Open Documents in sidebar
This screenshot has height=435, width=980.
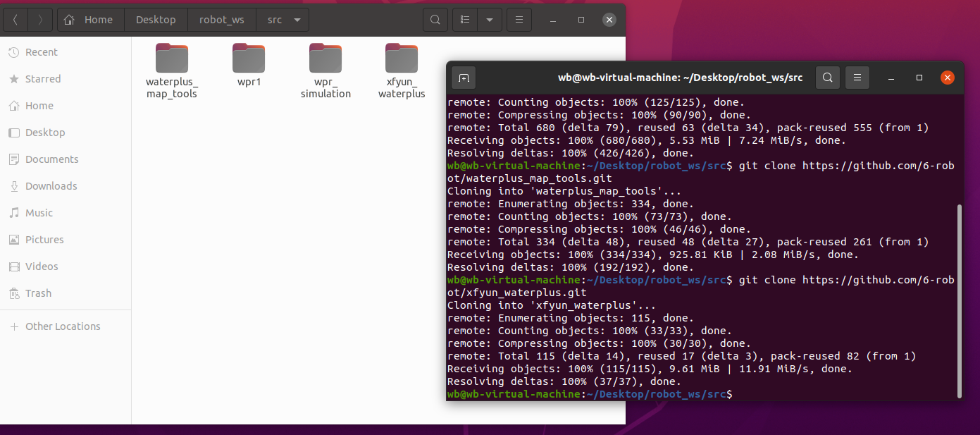66,159
